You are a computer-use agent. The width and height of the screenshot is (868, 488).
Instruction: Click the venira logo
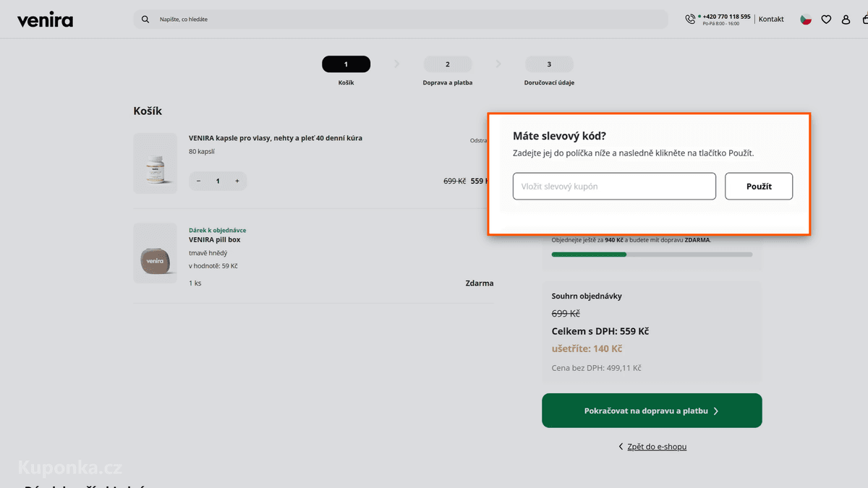coord(45,20)
